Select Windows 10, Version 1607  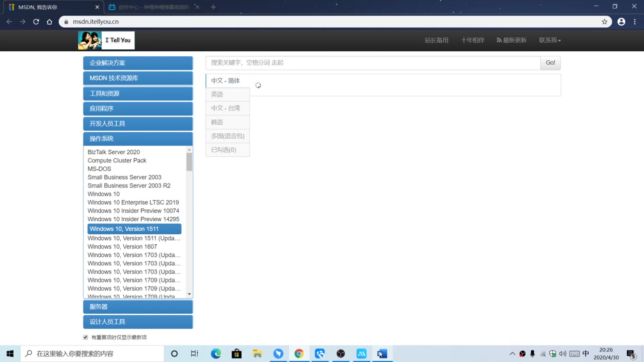[122, 246]
